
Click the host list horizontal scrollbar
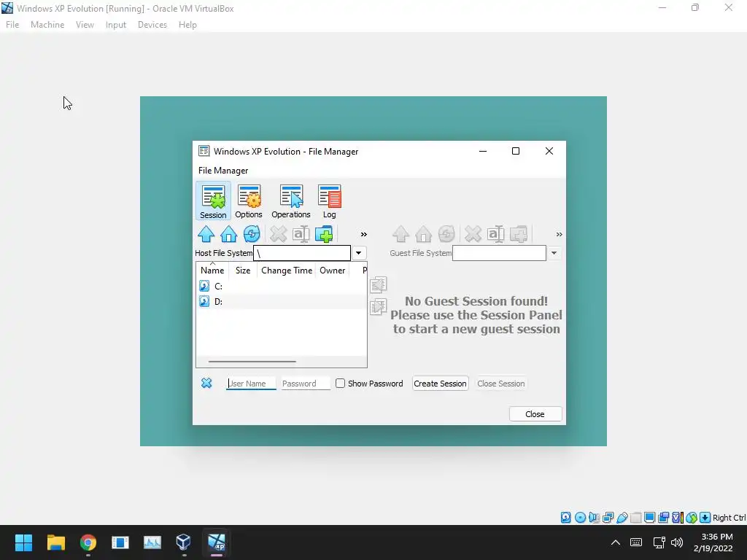click(252, 362)
